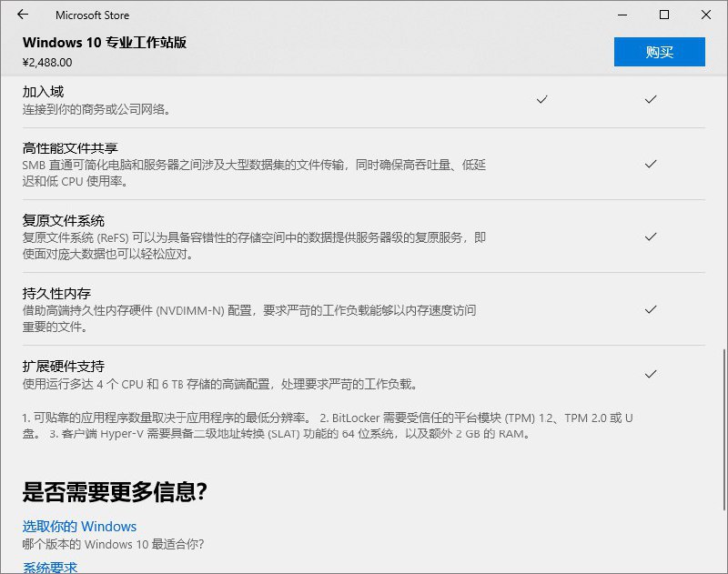Click the 持久性内存 feature heading
The height and width of the screenshot is (574, 728).
click(x=56, y=293)
